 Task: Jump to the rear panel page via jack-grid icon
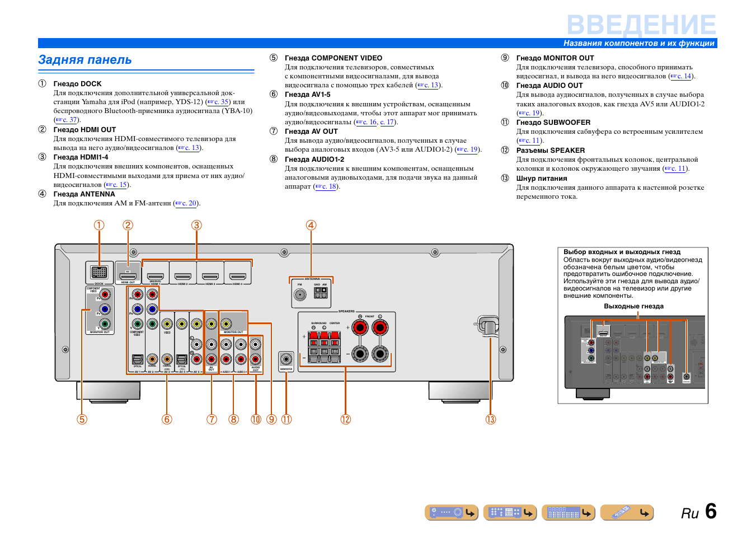(x=510, y=512)
